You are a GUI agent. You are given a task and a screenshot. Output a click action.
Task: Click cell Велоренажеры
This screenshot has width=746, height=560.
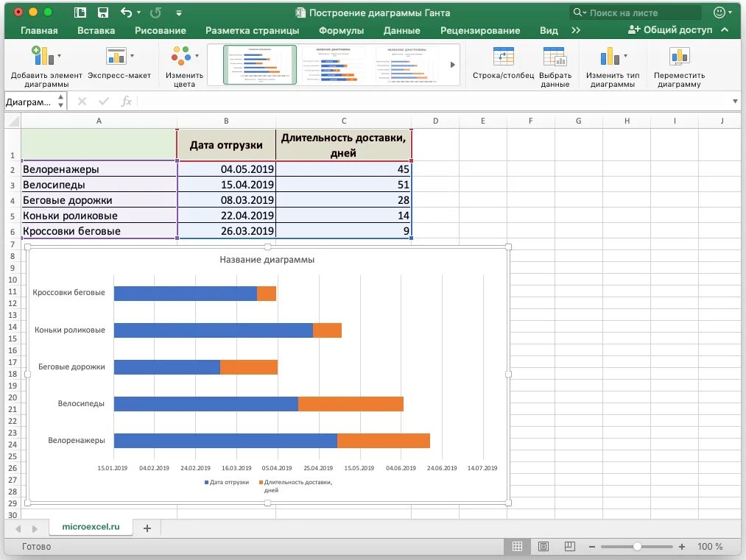[99, 169]
